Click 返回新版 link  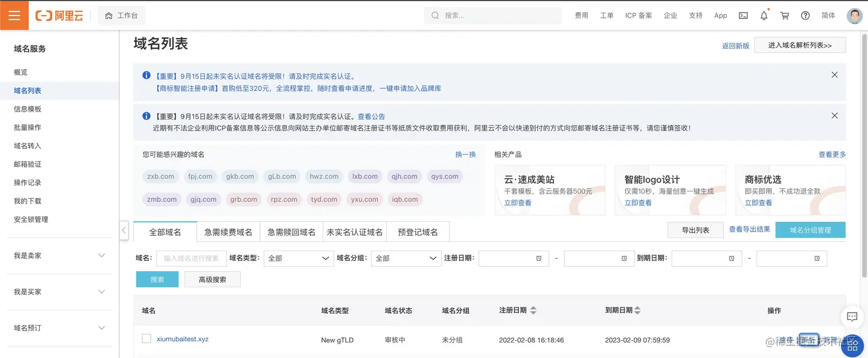click(x=735, y=46)
